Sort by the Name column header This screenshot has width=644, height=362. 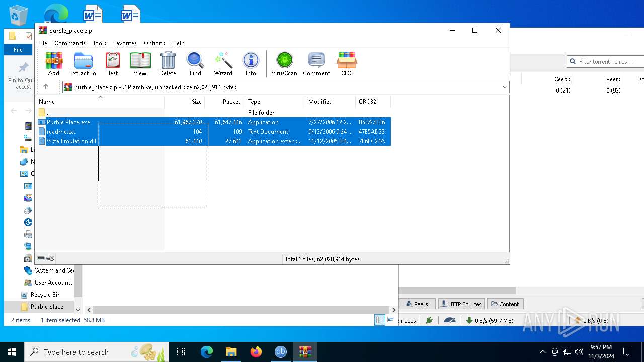coord(100,102)
